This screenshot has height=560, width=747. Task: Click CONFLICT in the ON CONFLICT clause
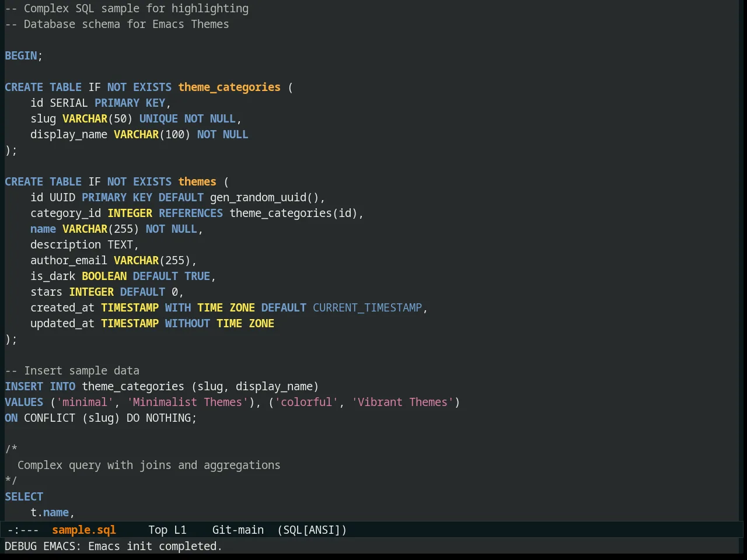(x=50, y=418)
